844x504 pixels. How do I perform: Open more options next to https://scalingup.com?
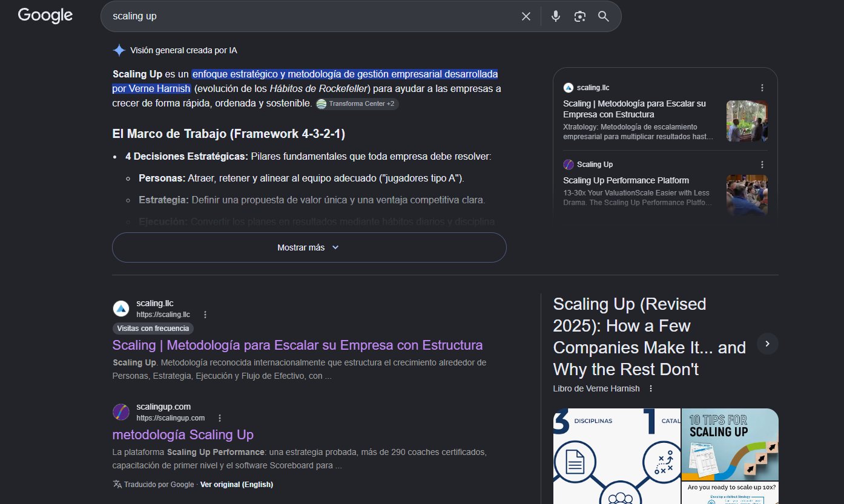click(220, 418)
